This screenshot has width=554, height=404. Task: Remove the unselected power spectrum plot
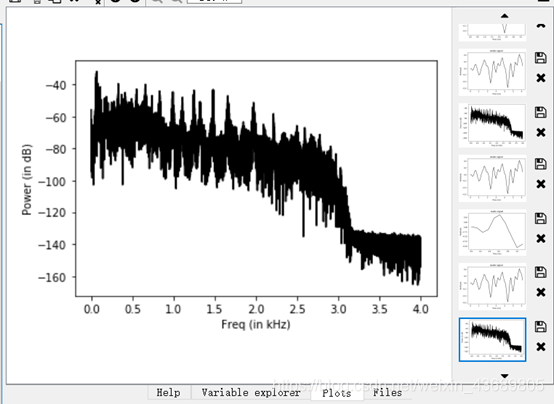click(541, 133)
